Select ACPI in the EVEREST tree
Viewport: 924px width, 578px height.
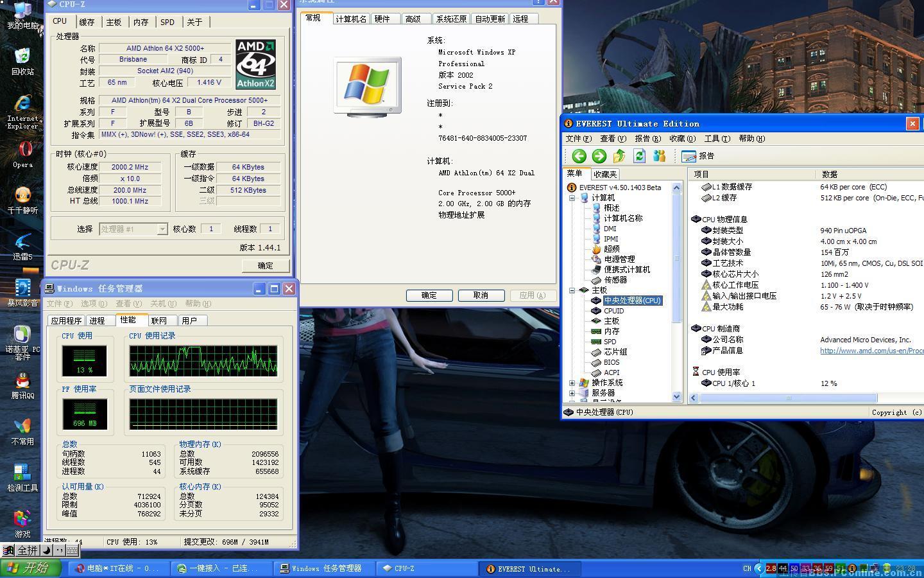(x=612, y=372)
